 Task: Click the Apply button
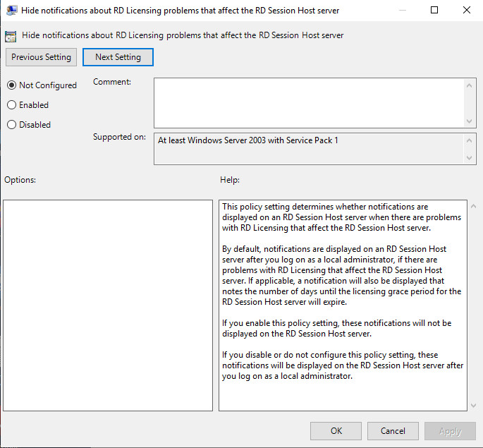click(450, 431)
